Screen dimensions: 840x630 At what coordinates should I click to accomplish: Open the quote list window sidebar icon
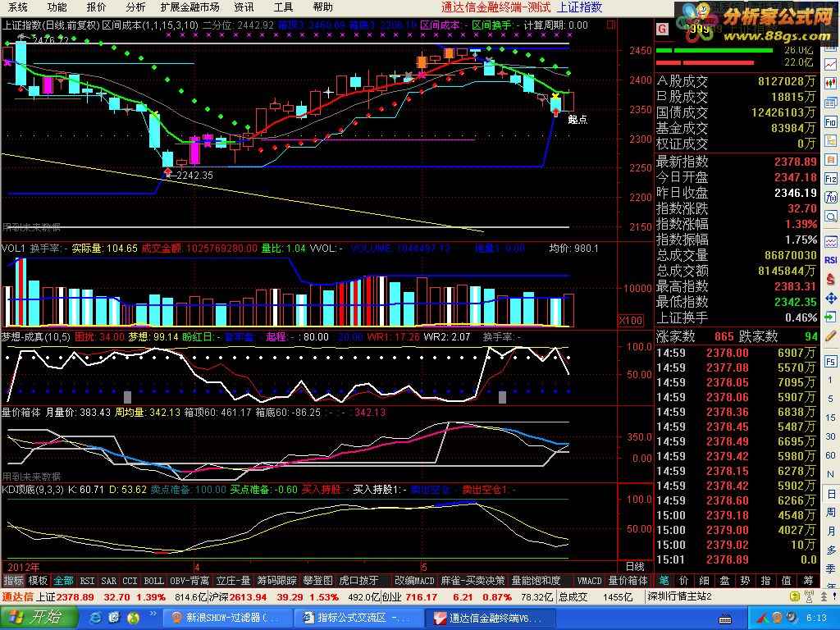830,103
